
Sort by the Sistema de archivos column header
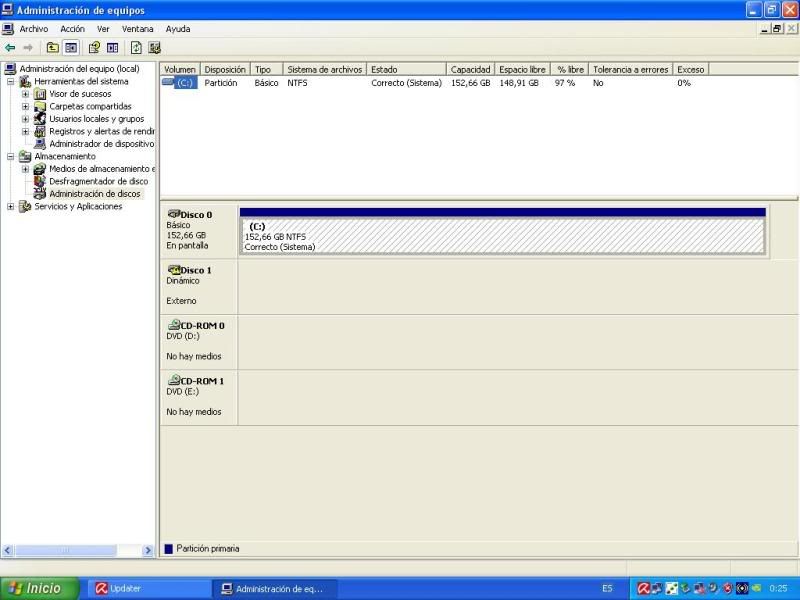324,69
